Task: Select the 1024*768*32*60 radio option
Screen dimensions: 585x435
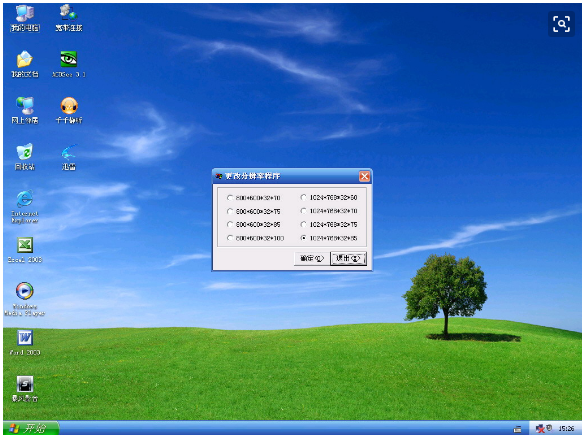Action: pyautogui.click(x=329, y=197)
